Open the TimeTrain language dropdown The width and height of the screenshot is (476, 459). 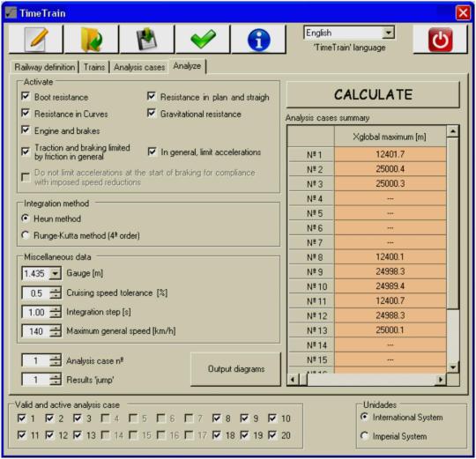click(x=388, y=33)
